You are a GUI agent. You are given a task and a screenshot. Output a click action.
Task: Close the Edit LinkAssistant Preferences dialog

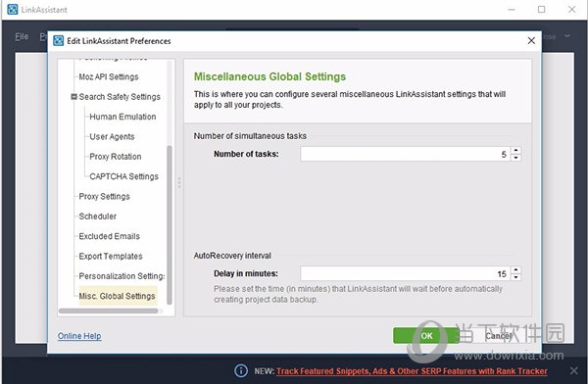(x=531, y=40)
